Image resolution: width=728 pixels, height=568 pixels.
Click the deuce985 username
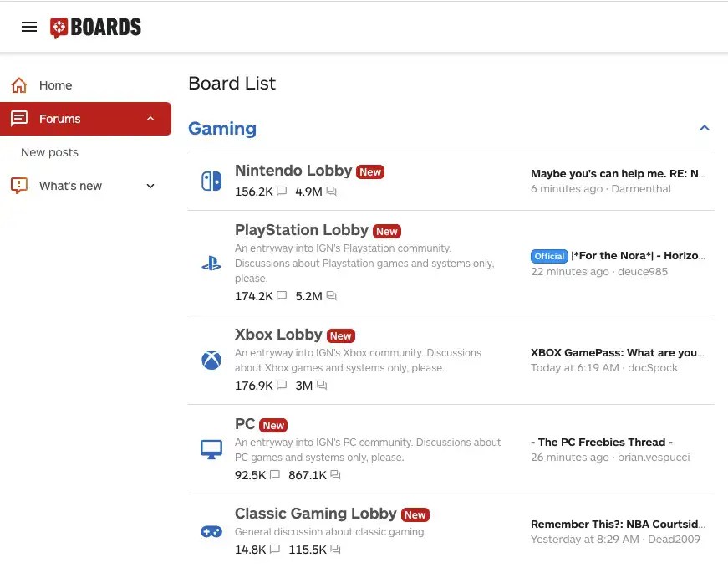coord(644,271)
